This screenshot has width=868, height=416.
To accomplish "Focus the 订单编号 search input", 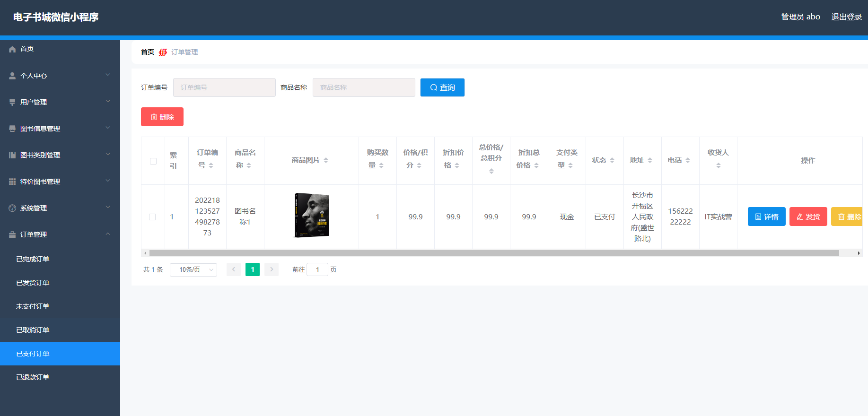I will (x=224, y=87).
